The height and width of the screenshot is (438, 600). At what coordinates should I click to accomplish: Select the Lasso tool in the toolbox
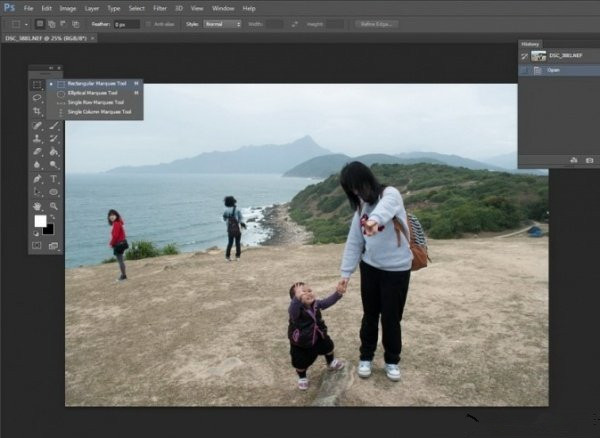coord(37,98)
